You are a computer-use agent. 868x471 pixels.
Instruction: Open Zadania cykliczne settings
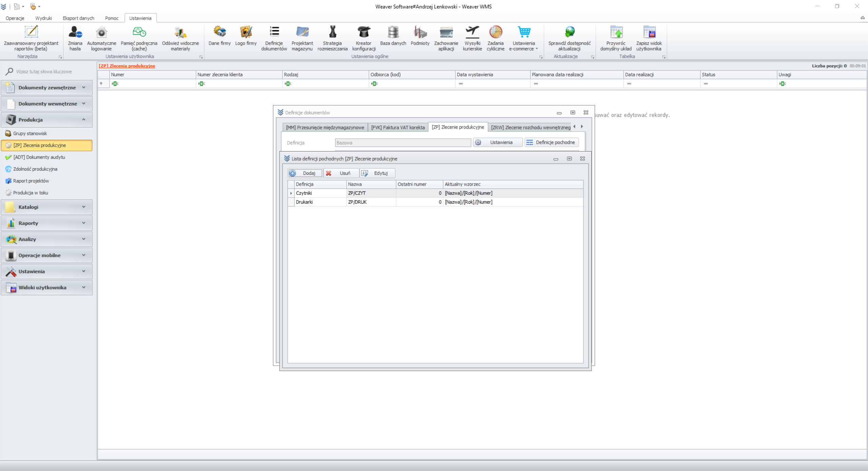(495, 38)
